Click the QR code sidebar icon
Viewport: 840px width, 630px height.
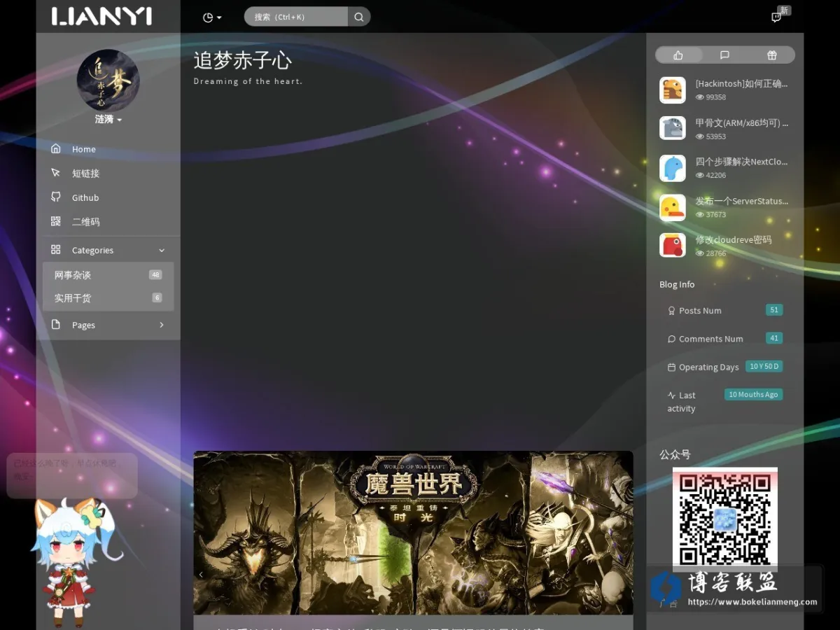(56, 221)
